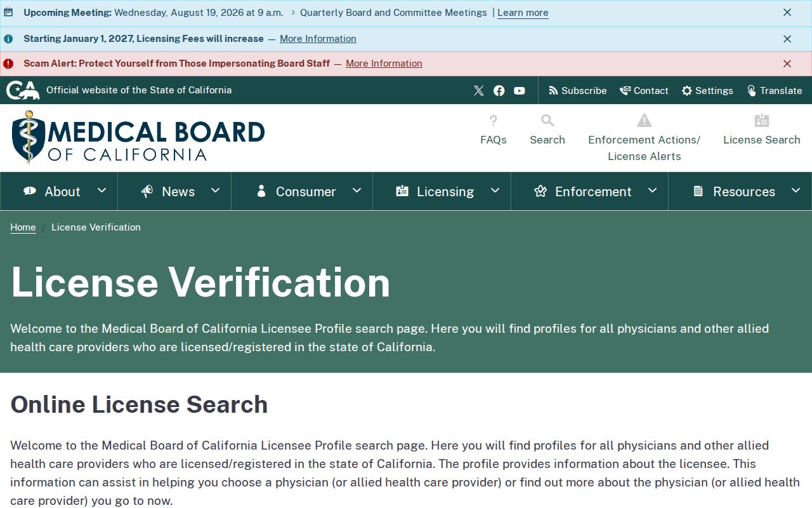Expand the Resources menu chevron
Image resolution: width=812 pixels, height=508 pixels.
[x=796, y=190]
